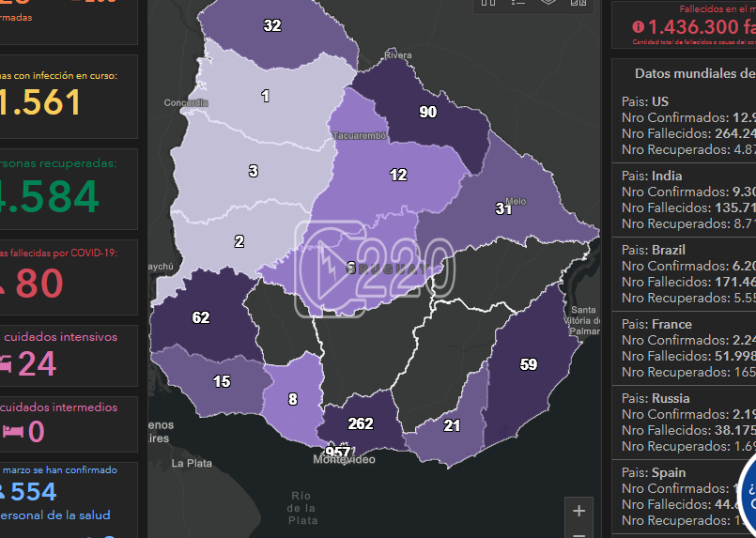Select the Tacuarembó region labeled 12
This screenshot has height=538, width=756.
398,175
